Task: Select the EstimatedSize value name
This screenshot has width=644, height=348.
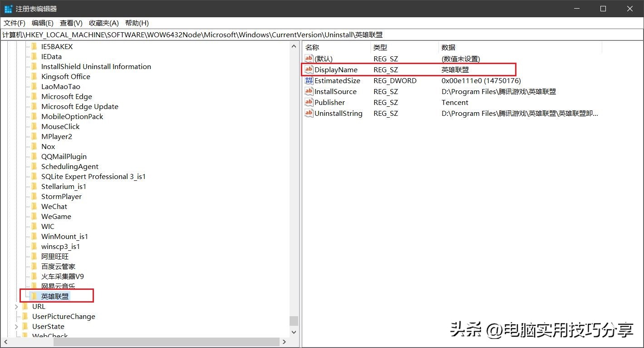Action: pos(337,80)
